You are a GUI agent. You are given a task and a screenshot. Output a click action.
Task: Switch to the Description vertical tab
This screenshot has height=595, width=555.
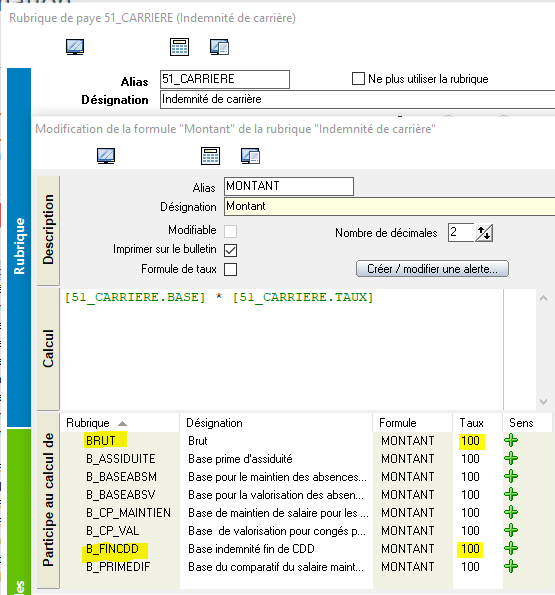pos(48,230)
